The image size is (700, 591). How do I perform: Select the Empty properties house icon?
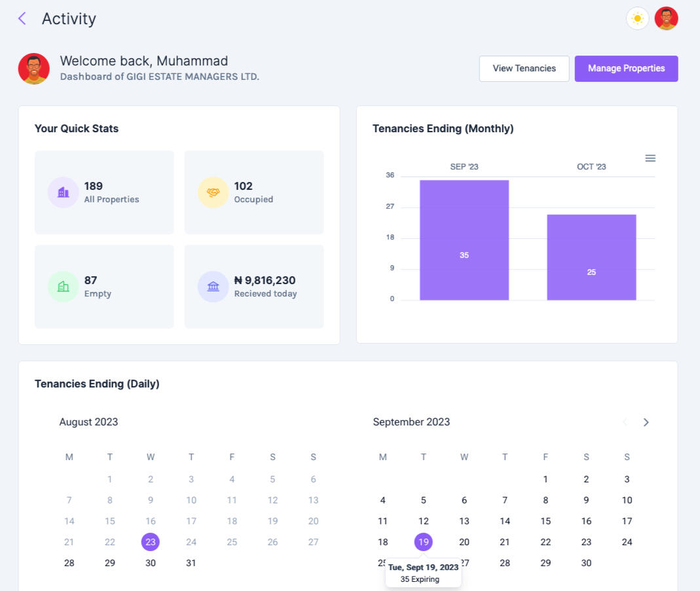point(63,286)
